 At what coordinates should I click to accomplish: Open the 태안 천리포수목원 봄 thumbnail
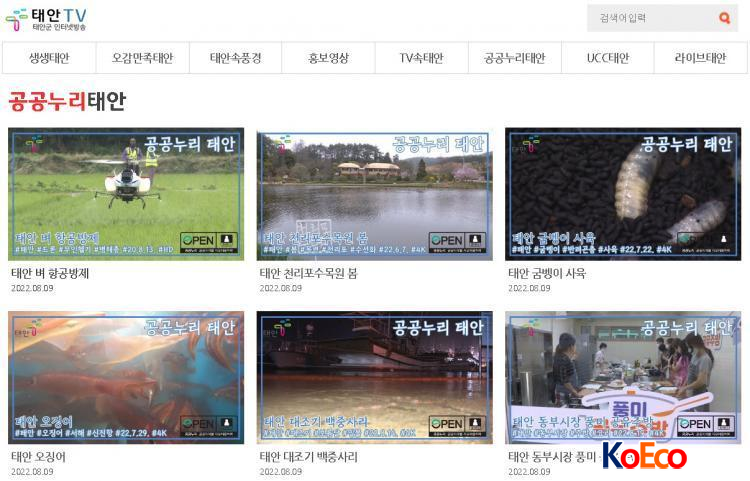[x=374, y=194]
